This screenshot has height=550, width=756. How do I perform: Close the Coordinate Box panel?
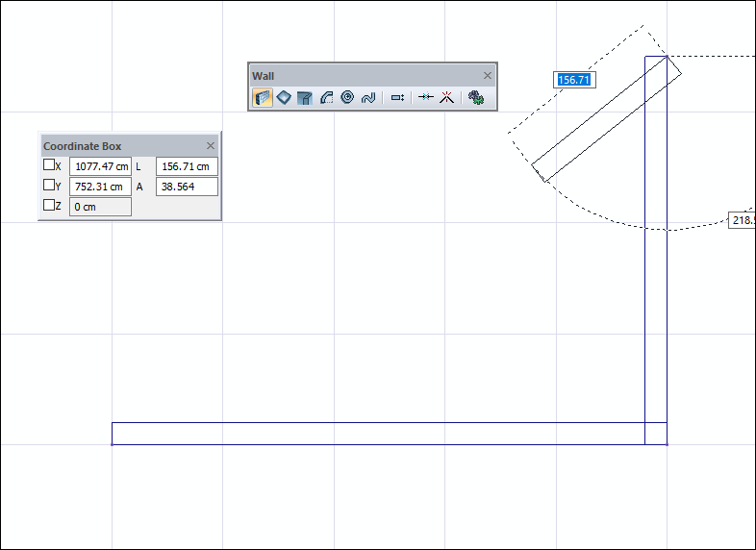pos(211,145)
